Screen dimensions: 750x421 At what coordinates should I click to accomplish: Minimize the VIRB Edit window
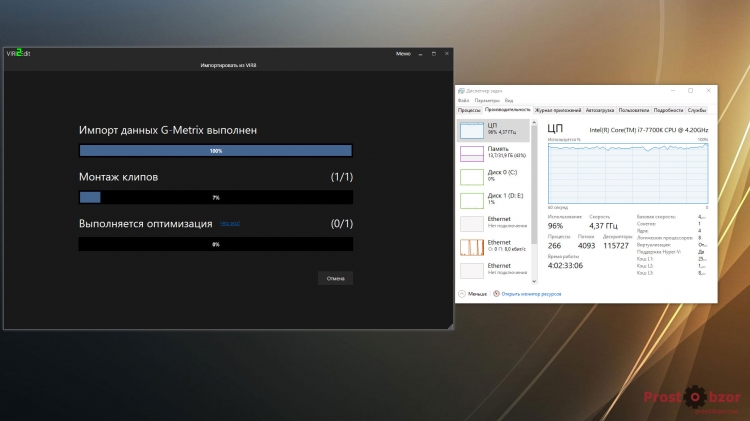420,54
